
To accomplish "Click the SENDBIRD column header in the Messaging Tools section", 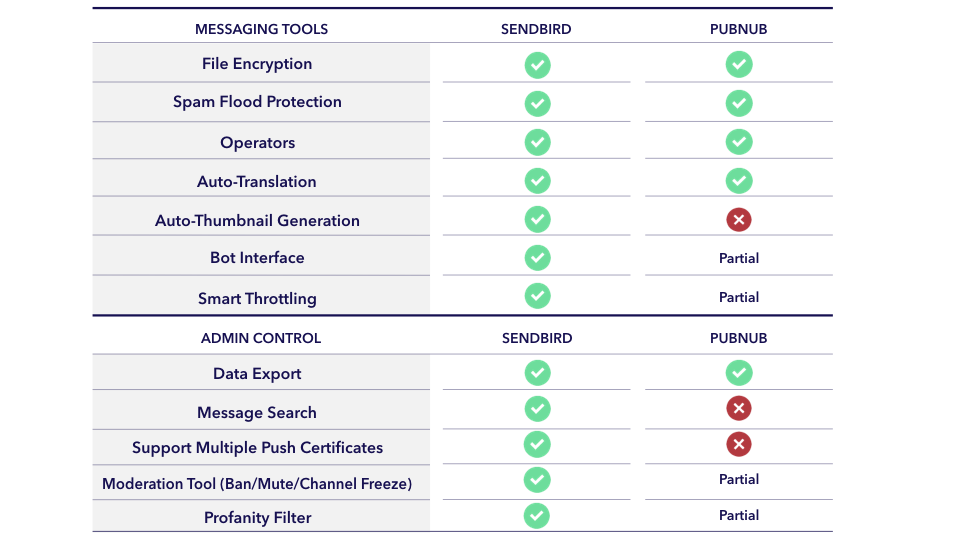I will [536, 29].
